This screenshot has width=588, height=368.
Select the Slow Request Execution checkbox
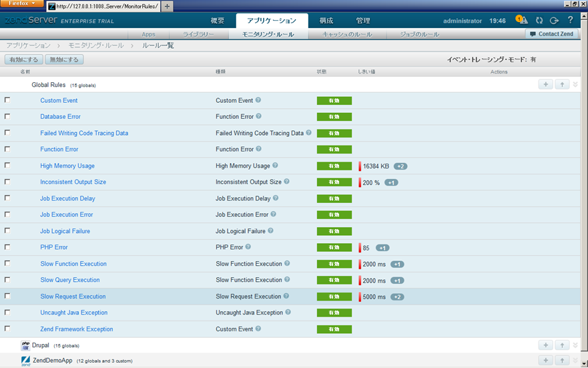[x=7, y=296]
